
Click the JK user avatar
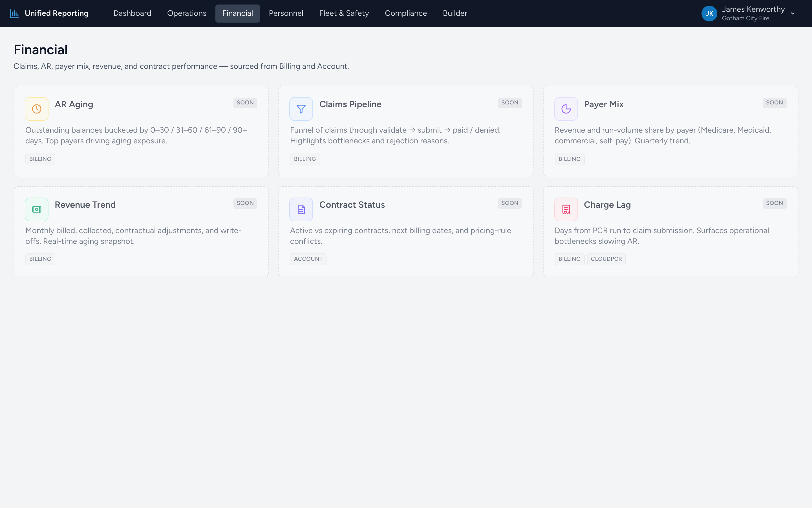(709, 14)
